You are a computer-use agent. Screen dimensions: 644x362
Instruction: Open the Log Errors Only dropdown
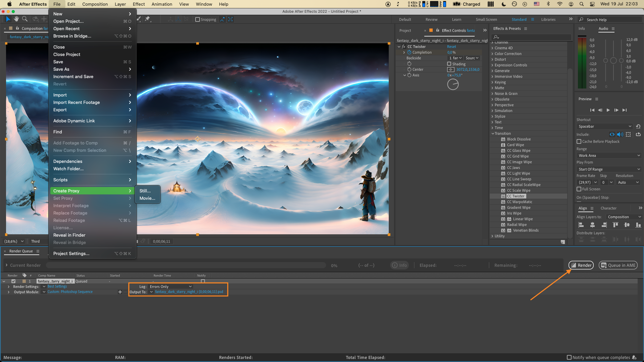pos(170,287)
